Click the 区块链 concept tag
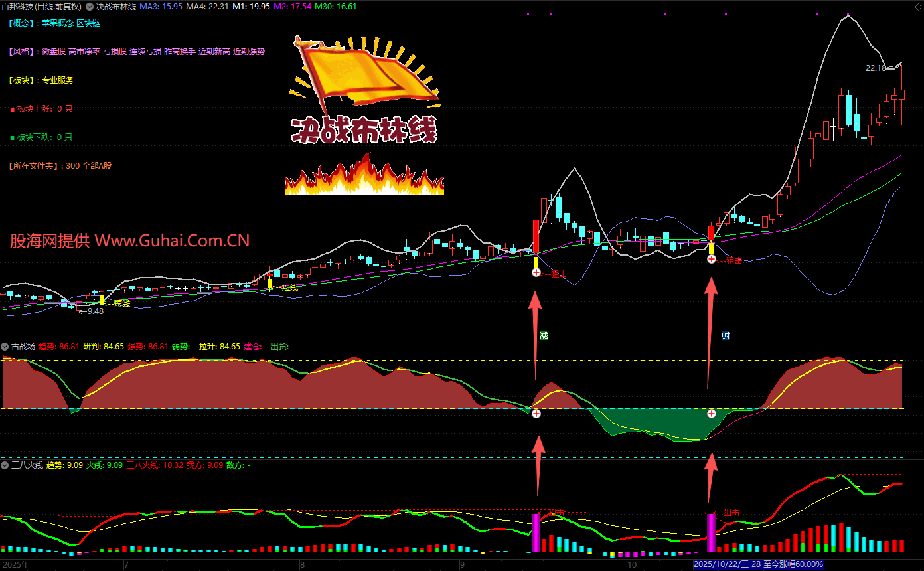 [x=89, y=23]
